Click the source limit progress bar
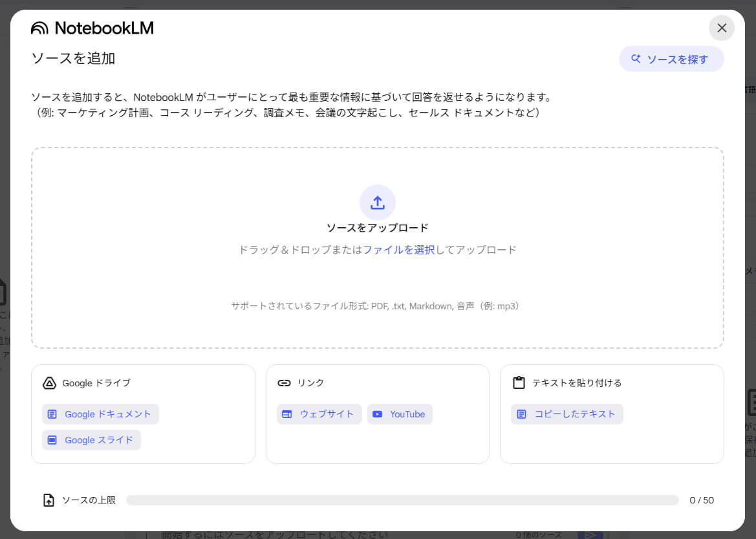756x539 pixels. [403, 500]
